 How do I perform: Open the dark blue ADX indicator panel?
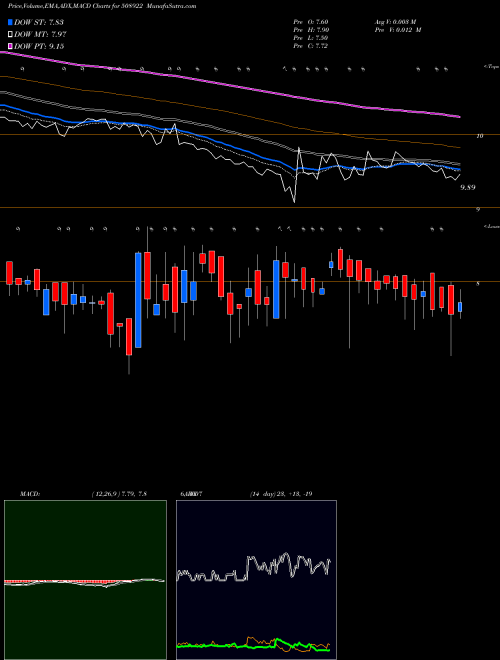[256, 580]
